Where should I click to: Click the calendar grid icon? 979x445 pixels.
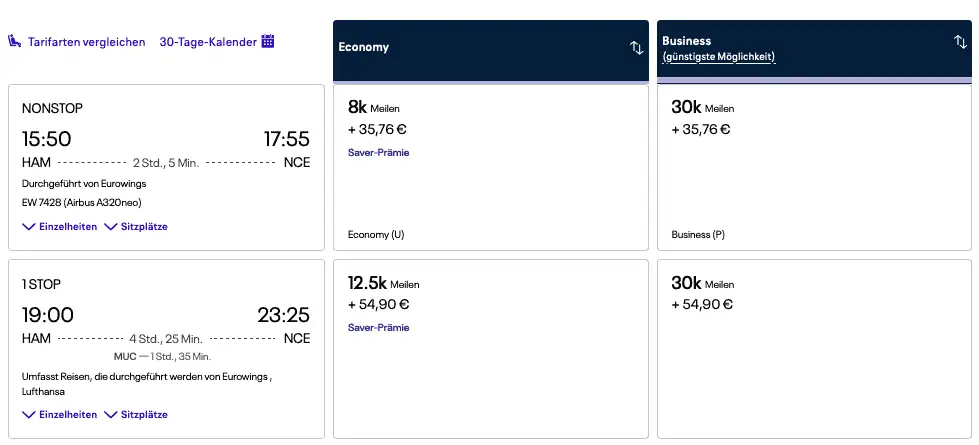click(267, 41)
